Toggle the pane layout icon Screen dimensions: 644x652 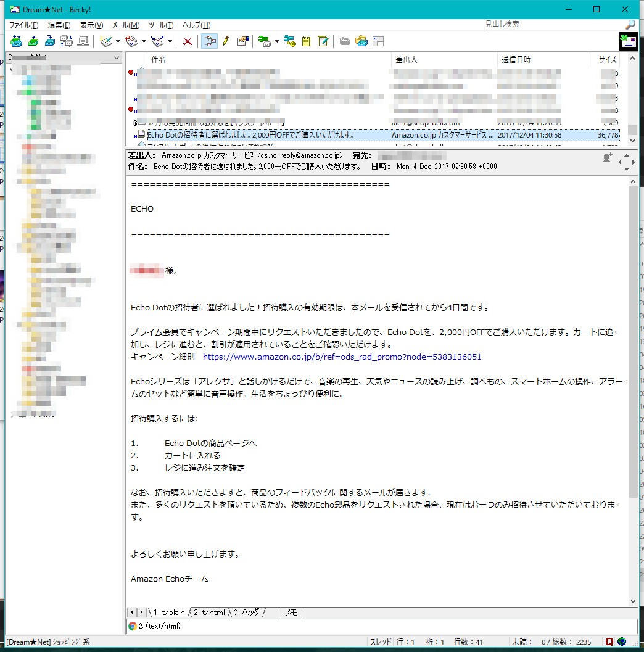[x=378, y=41]
